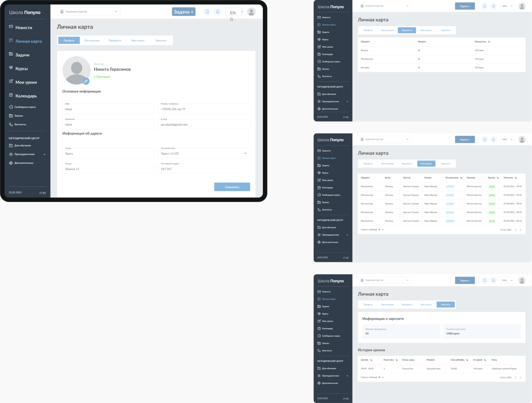Screen dimensions: 532x403
Task: Sort by Показатель column in subjects table
Action: 489,42
